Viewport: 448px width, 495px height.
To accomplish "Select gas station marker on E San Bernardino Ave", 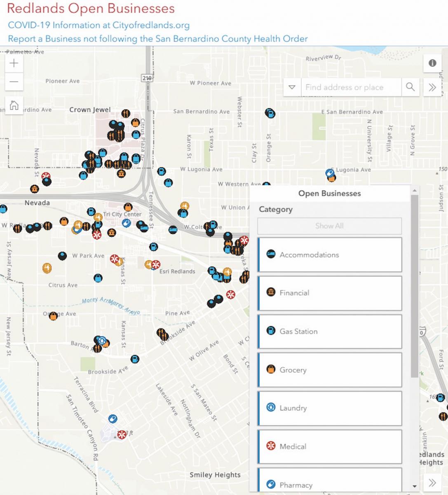I will 270,113.
